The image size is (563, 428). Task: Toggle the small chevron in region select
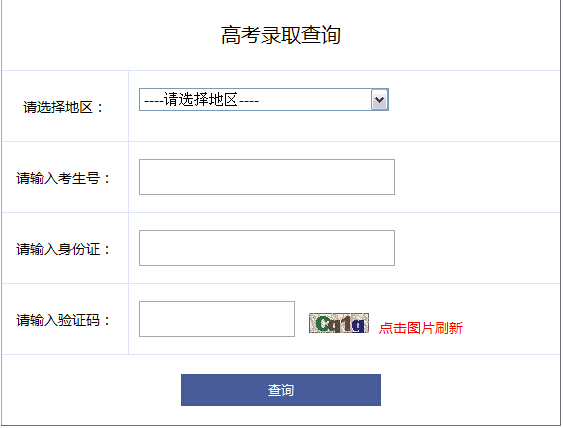(380, 99)
